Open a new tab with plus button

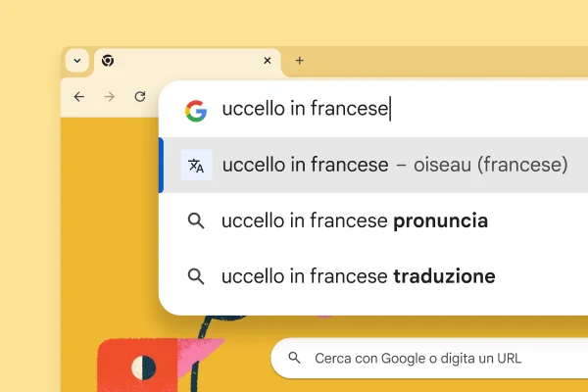click(x=300, y=61)
